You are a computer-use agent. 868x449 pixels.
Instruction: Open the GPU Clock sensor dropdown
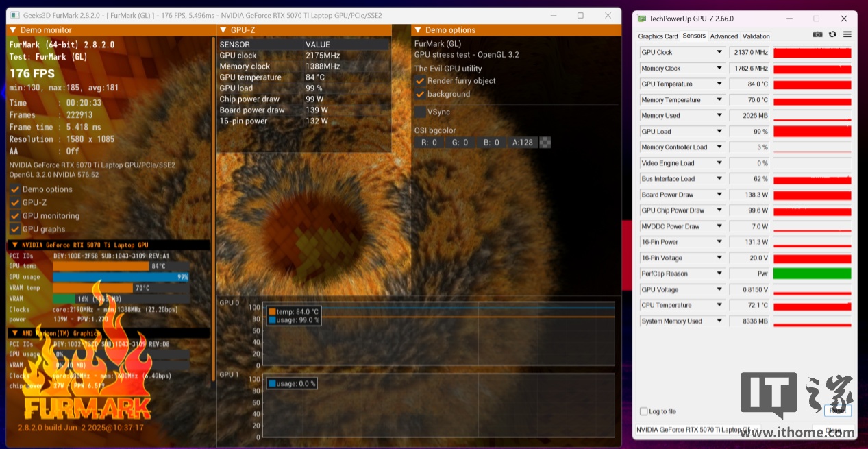719,52
